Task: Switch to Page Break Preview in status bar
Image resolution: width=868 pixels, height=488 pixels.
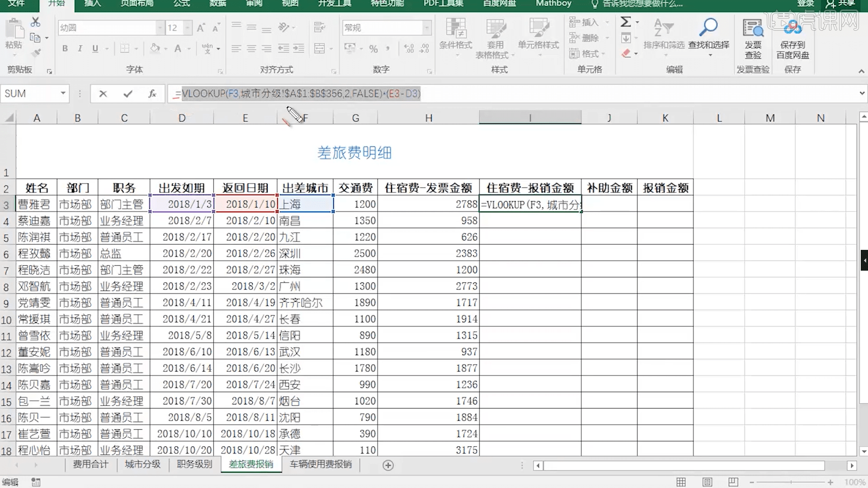Action: click(x=733, y=482)
